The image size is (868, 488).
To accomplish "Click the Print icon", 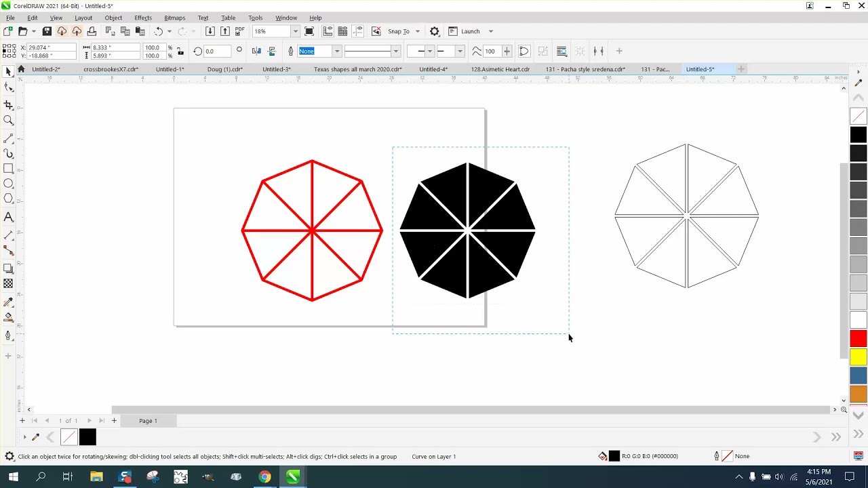I will pos(92,31).
